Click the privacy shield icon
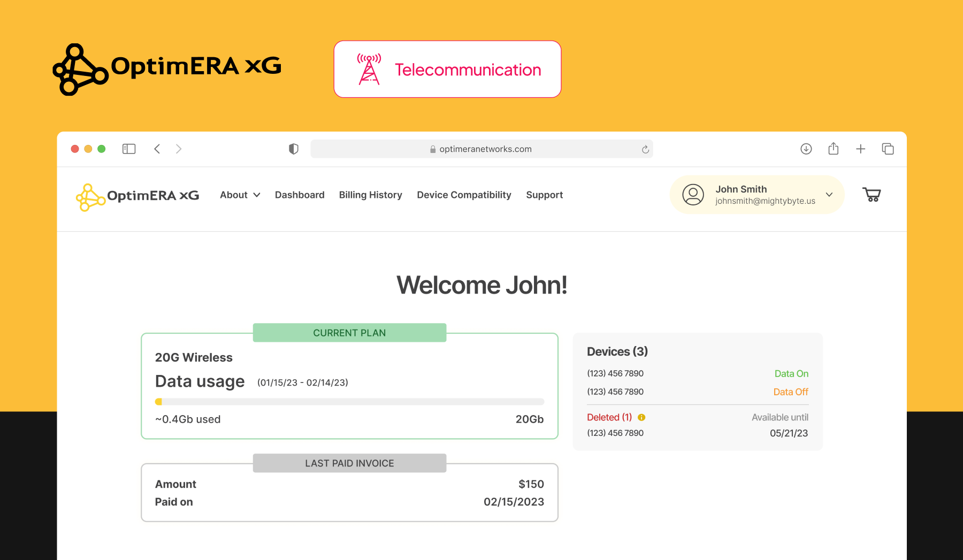Viewport: 963px width, 560px height. coord(293,149)
